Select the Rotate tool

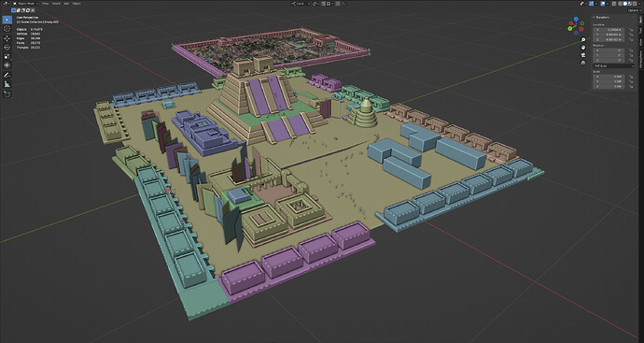coord(7,48)
